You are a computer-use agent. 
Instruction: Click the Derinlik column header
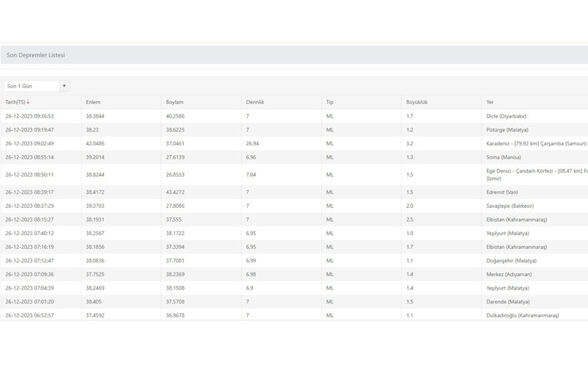(x=254, y=102)
